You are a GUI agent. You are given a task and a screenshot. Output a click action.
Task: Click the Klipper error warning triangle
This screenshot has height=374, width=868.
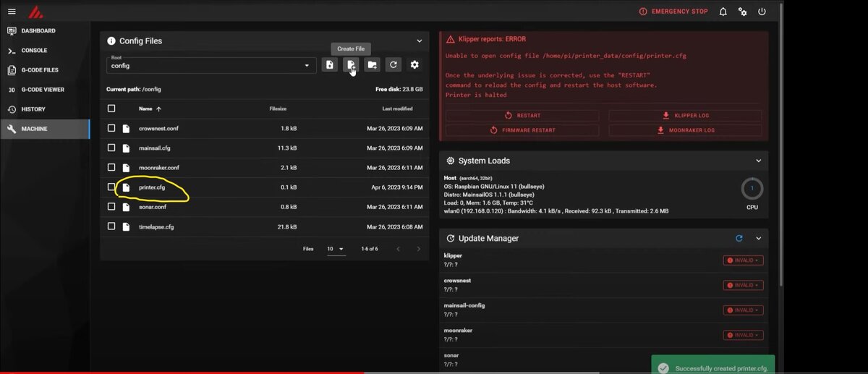pos(451,39)
